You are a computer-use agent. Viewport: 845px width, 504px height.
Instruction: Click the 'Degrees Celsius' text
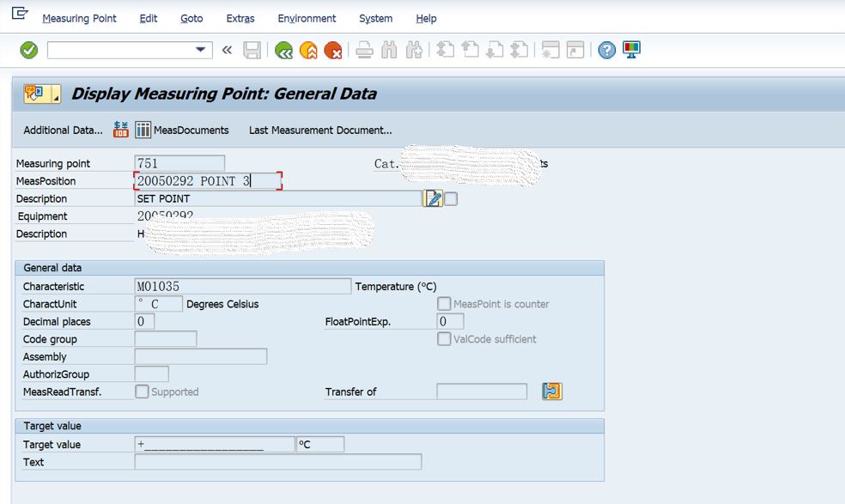222,304
